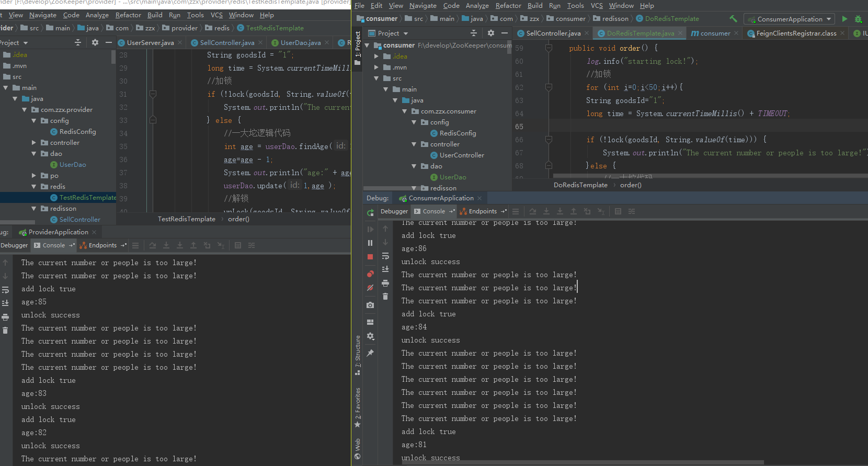The width and height of the screenshot is (868, 466).
Task: Open the VCS menu in provider window
Action: coord(216,15)
